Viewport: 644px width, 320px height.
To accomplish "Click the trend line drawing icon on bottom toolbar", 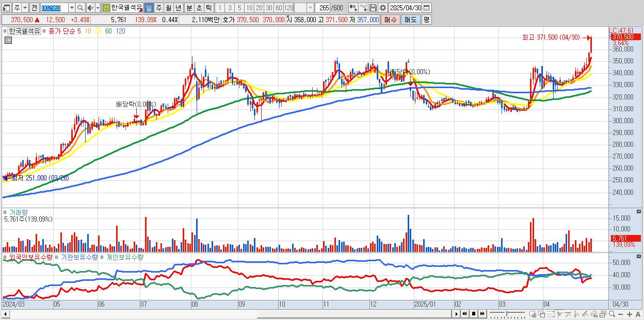I will (569, 314).
